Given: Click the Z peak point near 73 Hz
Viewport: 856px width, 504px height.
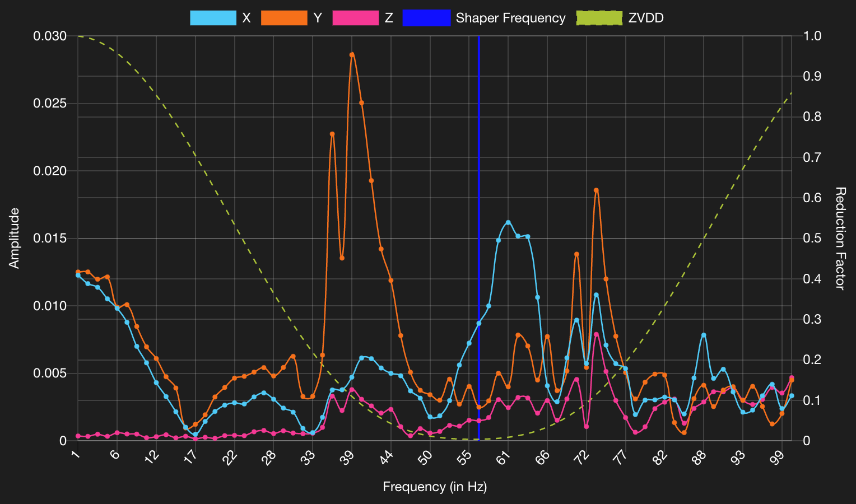Looking at the screenshot, I should pos(596,334).
